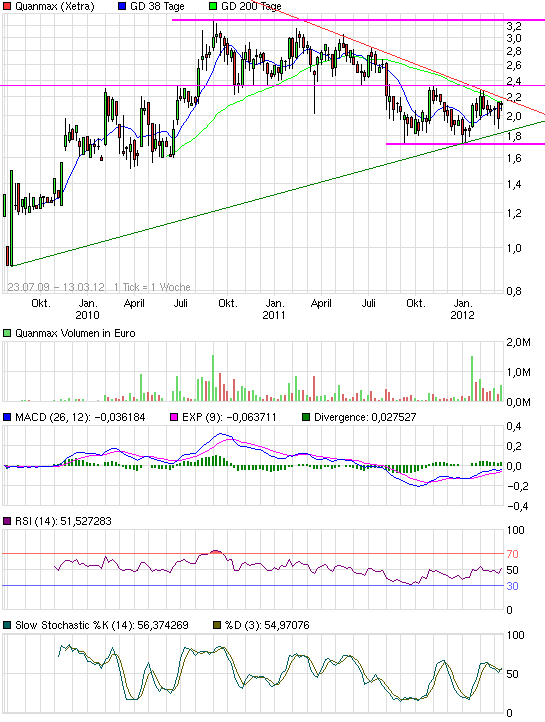Screen dimensions: 545x722
Task: Click the red Quanmax (Xetra) legend swatch
Action: click(7, 6)
